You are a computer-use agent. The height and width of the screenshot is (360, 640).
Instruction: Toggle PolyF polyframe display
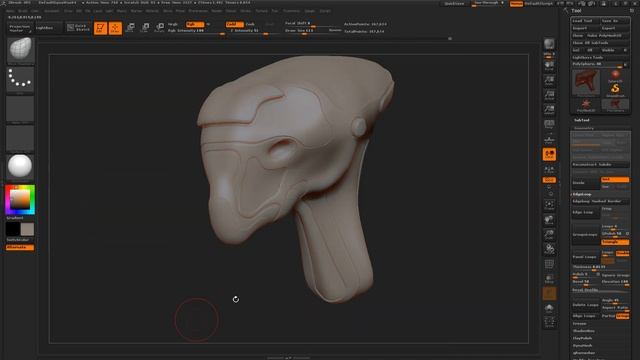[549, 264]
